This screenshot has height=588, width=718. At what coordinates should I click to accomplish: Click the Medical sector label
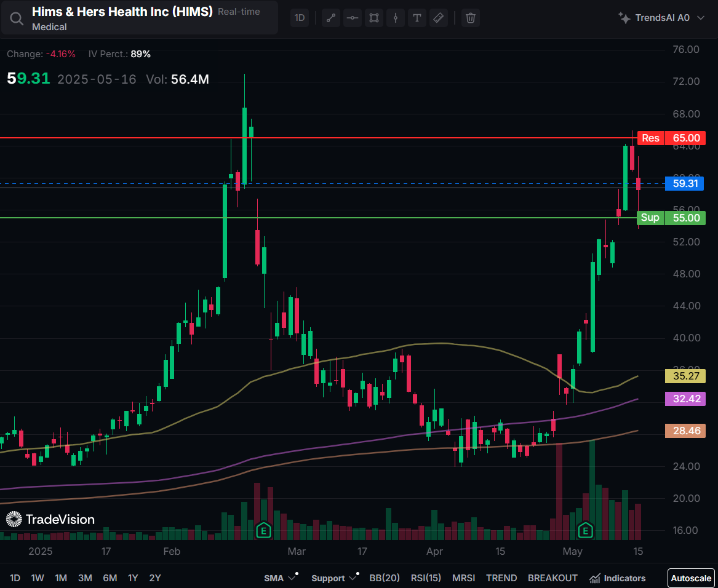(x=49, y=27)
